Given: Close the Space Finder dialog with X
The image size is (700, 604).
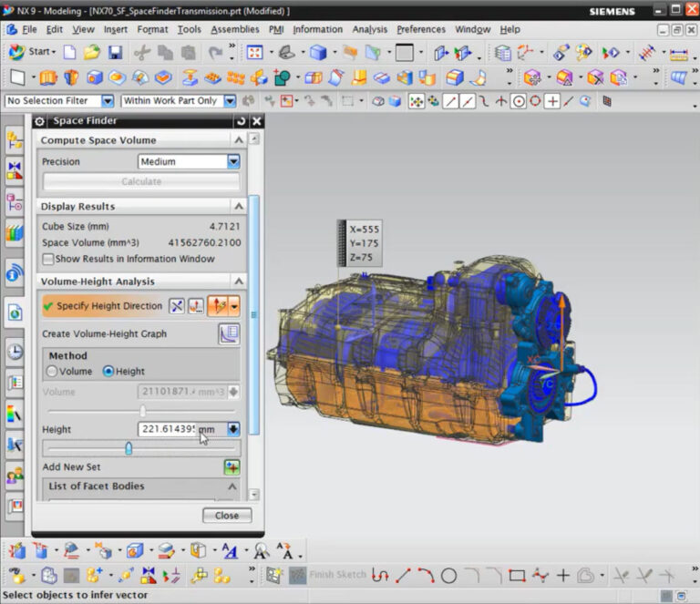Looking at the screenshot, I should coord(257,121).
